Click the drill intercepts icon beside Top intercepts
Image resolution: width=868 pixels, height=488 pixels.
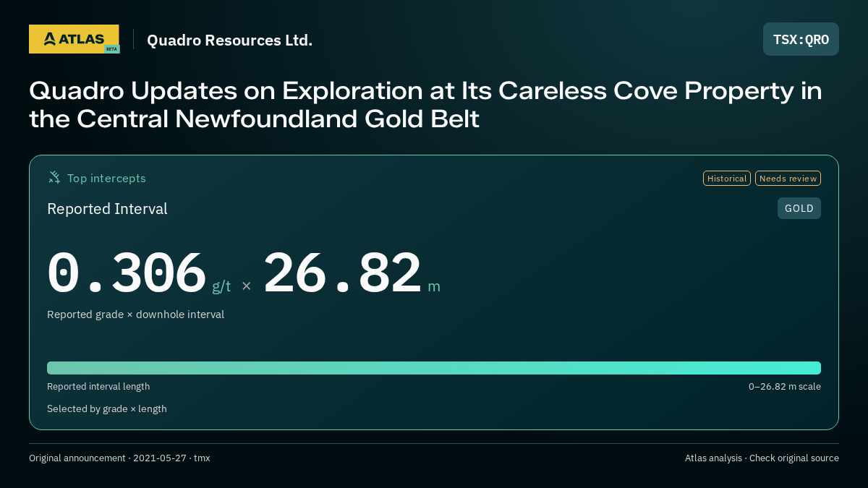click(x=54, y=178)
